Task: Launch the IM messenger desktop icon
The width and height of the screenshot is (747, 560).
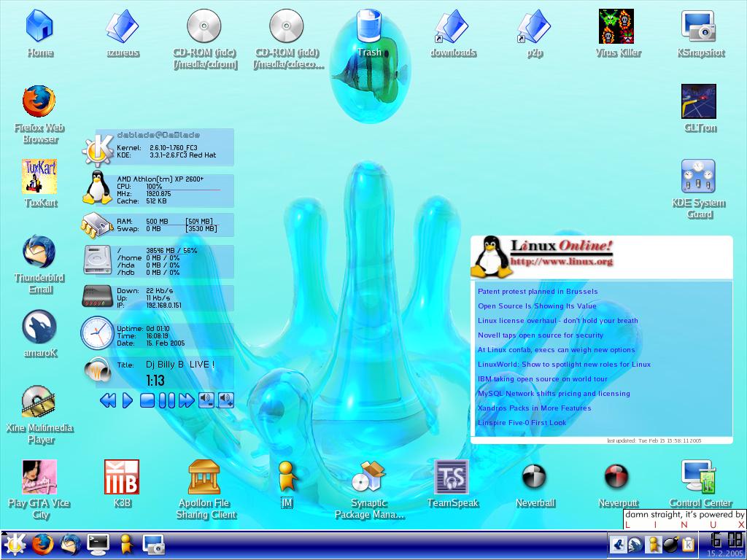Action: point(287,477)
